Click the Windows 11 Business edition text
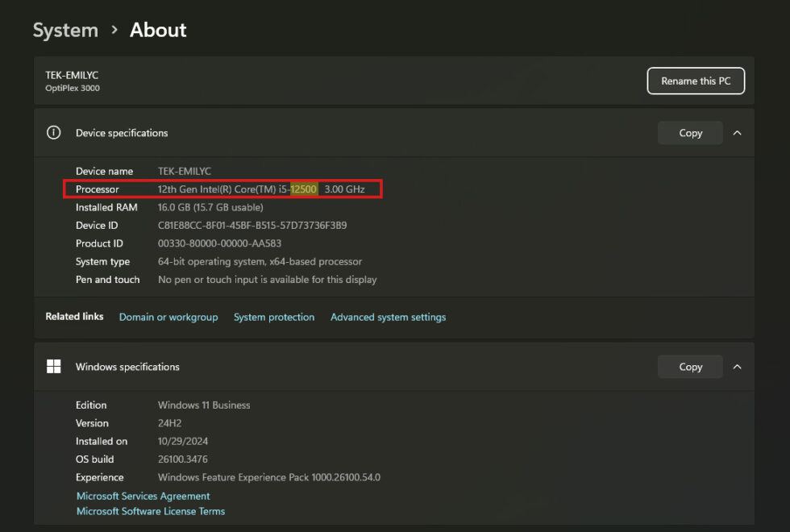Image resolution: width=790 pixels, height=532 pixels. click(204, 405)
